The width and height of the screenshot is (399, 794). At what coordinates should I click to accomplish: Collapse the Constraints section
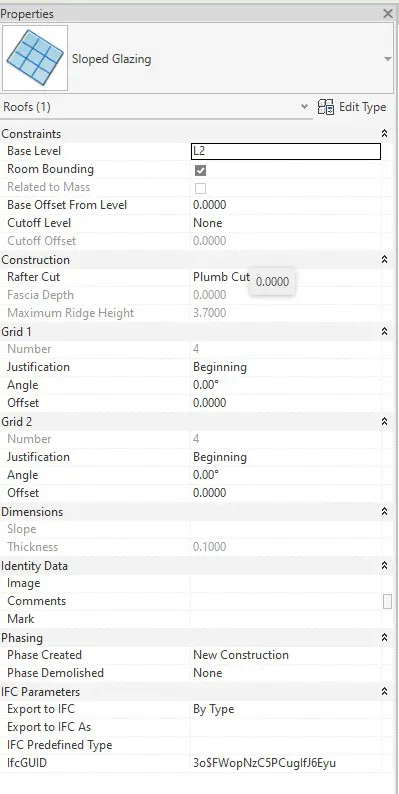coord(384,134)
